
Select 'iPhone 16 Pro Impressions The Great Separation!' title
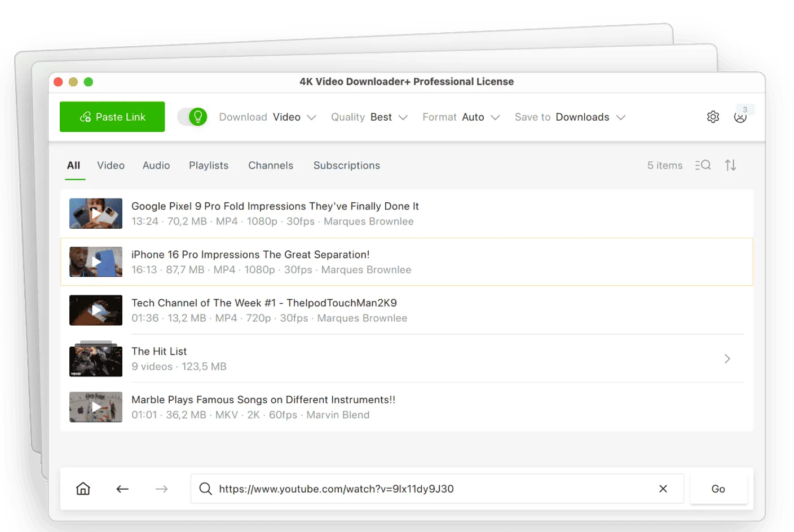coord(250,255)
